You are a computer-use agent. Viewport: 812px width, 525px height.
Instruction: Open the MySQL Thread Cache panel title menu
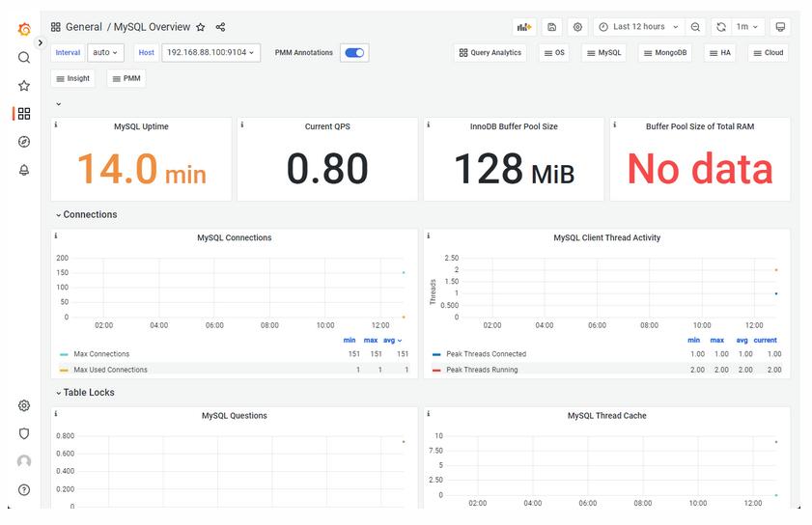click(607, 416)
